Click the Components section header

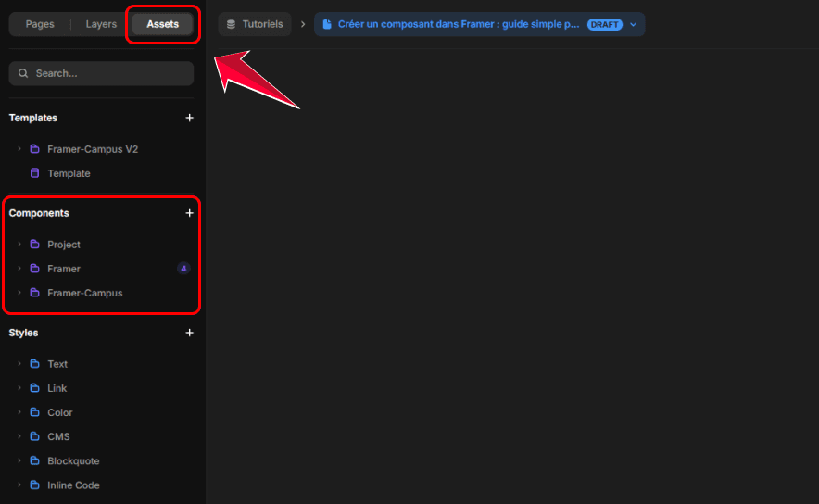point(39,213)
